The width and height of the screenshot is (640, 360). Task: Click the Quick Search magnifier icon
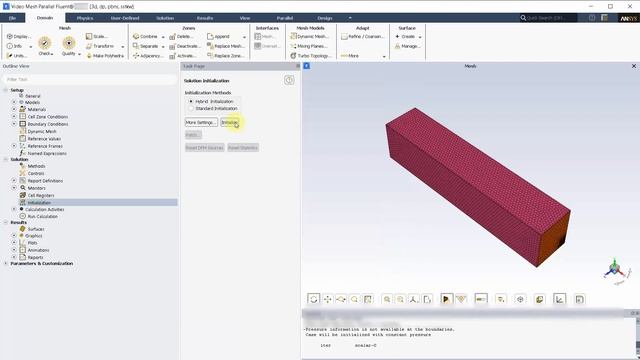click(x=523, y=18)
